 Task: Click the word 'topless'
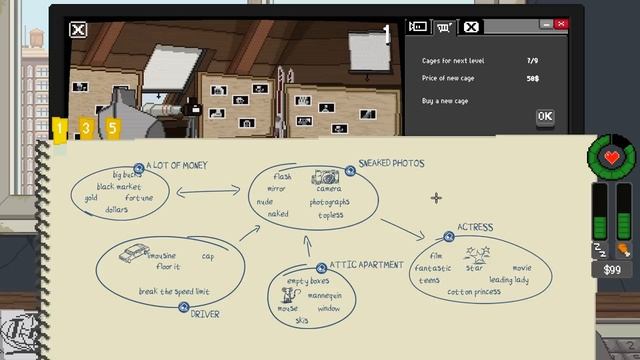pyautogui.click(x=331, y=215)
